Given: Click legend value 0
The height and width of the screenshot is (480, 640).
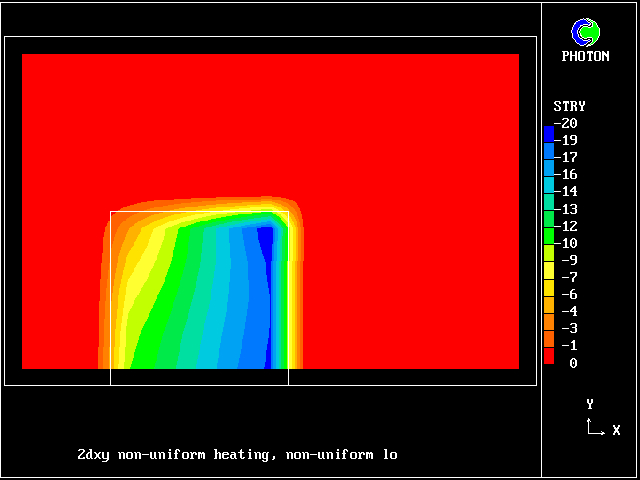Looking at the screenshot, I should (573, 363).
